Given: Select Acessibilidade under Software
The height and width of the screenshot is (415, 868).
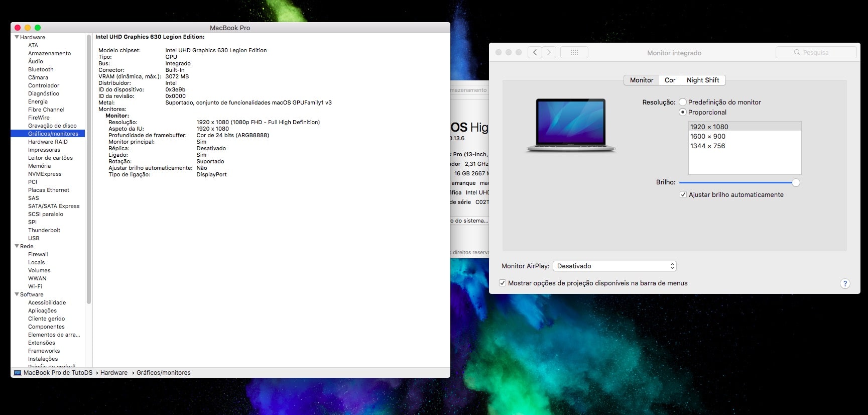Looking at the screenshot, I should (x=47, y=302).
